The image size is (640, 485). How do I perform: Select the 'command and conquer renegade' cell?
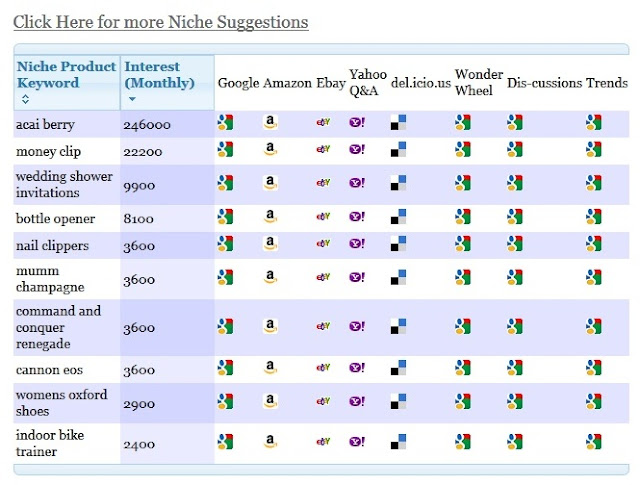pyautogui.click(x=67, y=327)
